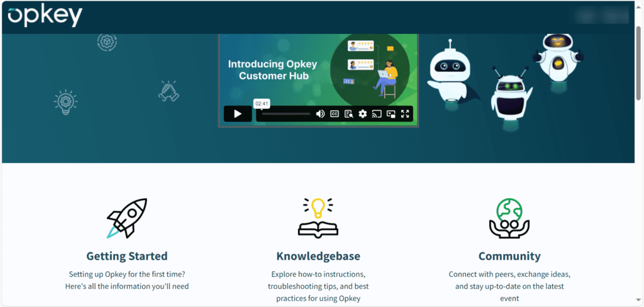Image resolution: width=644 pixels, height=307 pixels.
Task: Click the Opkey logo in header
Action: [x=45, y=16]
